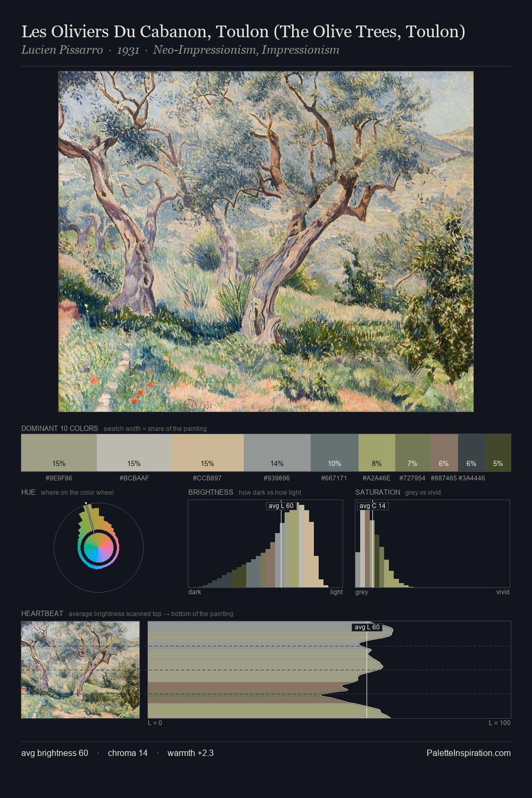Screen dimensions: 532x798
Task: Click 'light' brightness axis label
Action: [337, 592]
